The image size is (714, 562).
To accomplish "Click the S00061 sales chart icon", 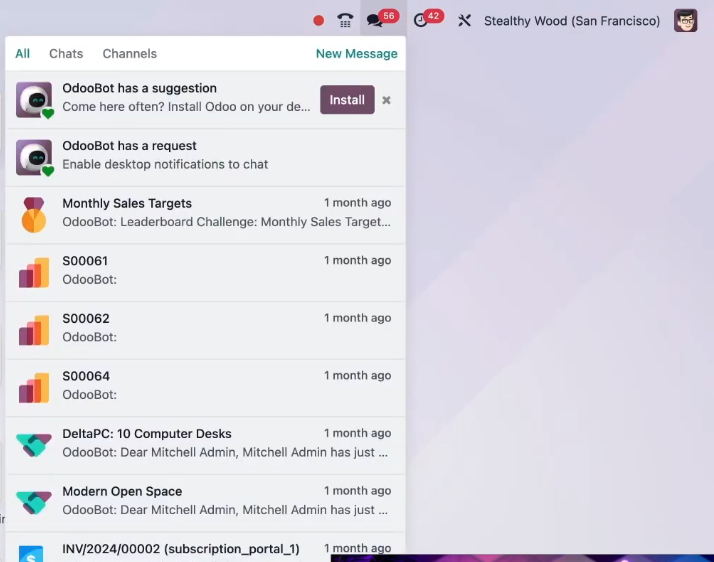I will pos(34,272).
